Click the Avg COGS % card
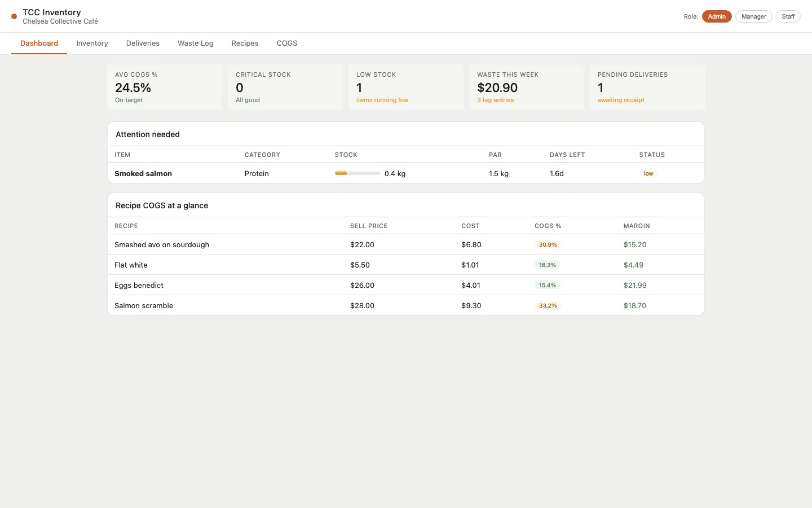 165,87
